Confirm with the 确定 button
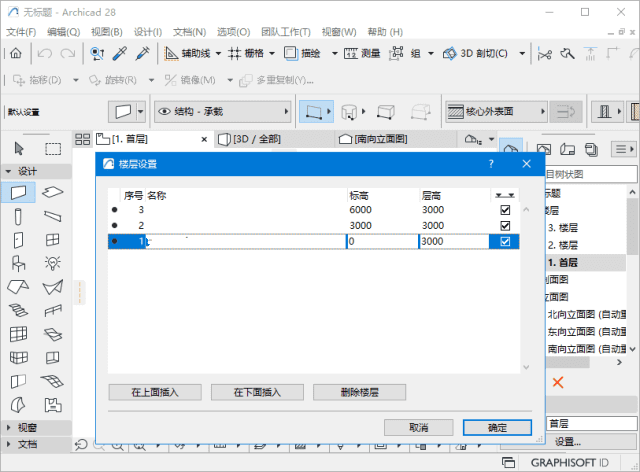The image size is (640, 472). [x=496, y=427]
